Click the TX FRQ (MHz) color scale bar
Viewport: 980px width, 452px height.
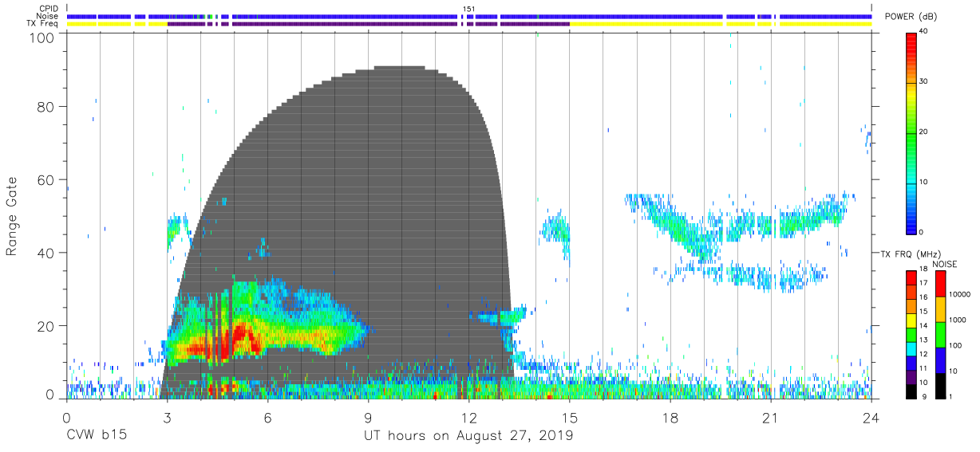pos(911,334)
